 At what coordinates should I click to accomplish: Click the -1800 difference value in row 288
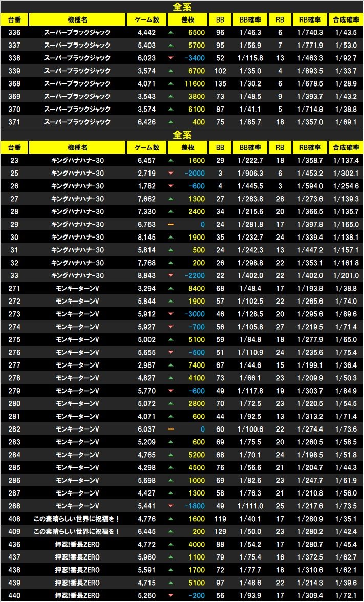point(195,506)
